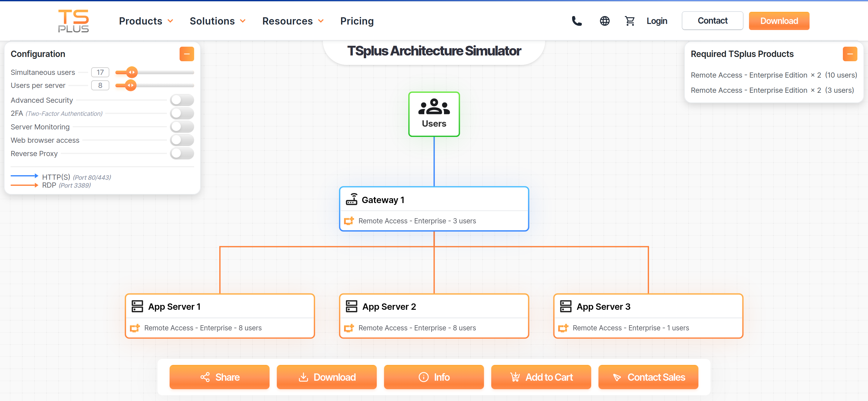Expand the Products dropdown chevron
This screenshot has height=401, width=868.
click(x=171, y=21)
